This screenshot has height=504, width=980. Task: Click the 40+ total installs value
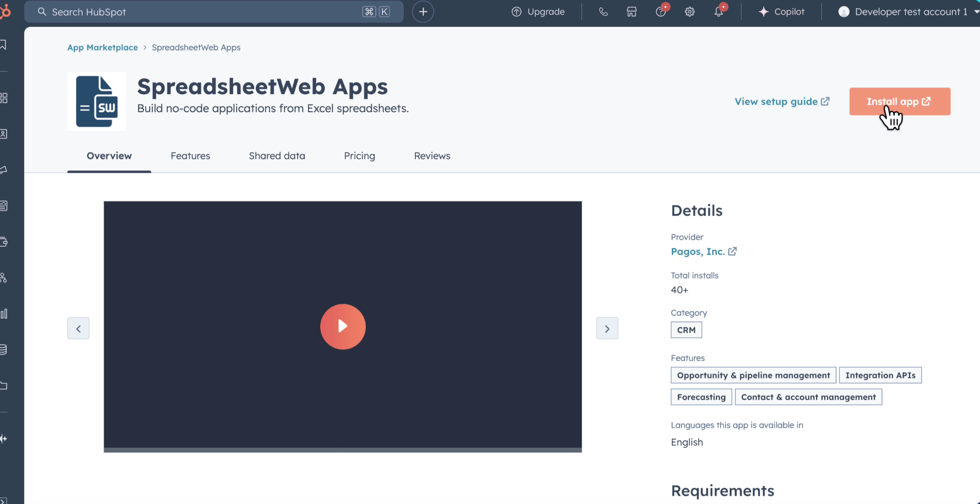click(680, 290)
